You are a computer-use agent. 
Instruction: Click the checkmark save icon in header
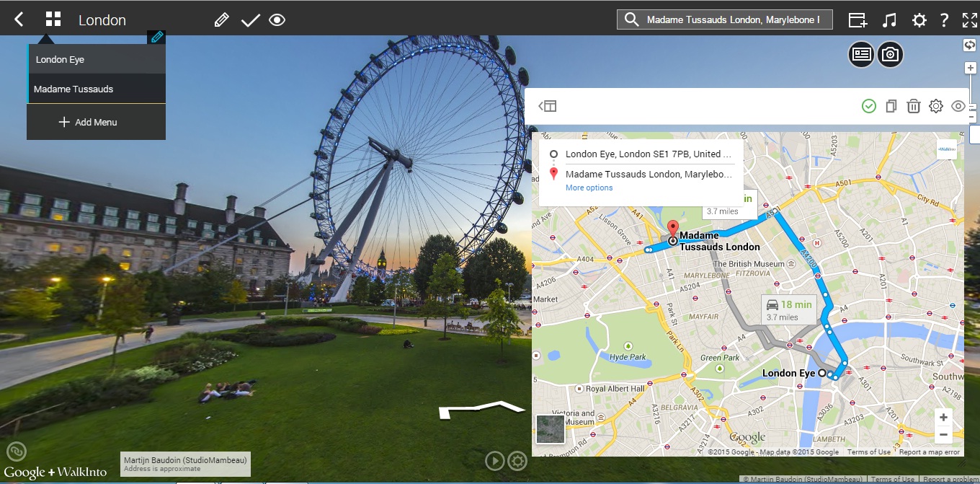(250, 20)
